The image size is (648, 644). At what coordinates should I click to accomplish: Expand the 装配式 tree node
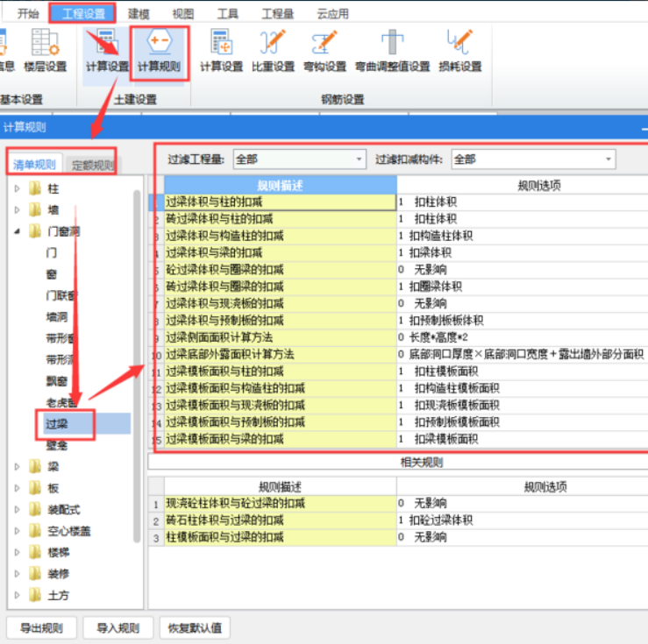[17, 509]
